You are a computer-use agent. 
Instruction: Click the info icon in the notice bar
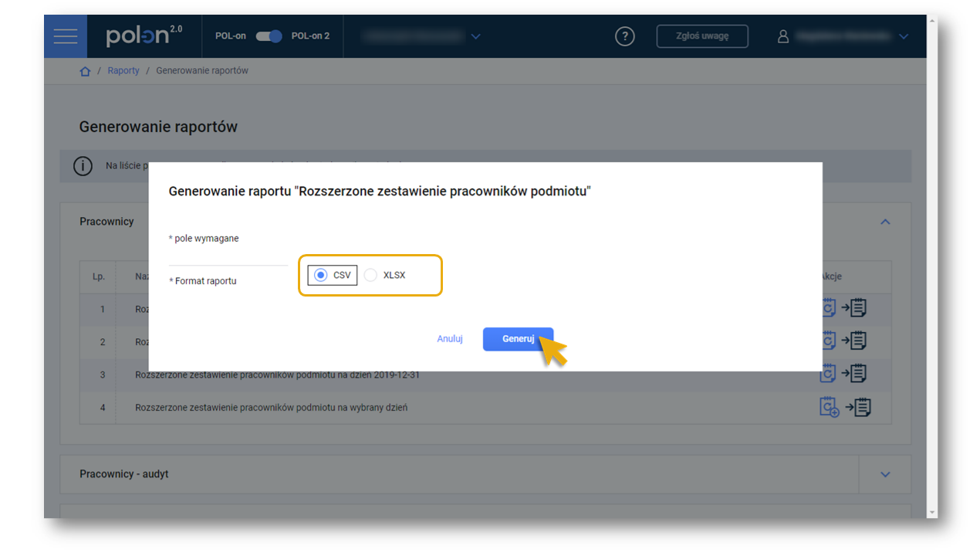[83, 166]
